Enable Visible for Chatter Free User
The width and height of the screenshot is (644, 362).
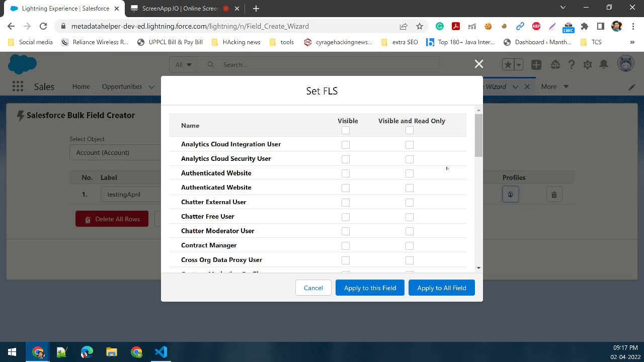tap(346, 217)
